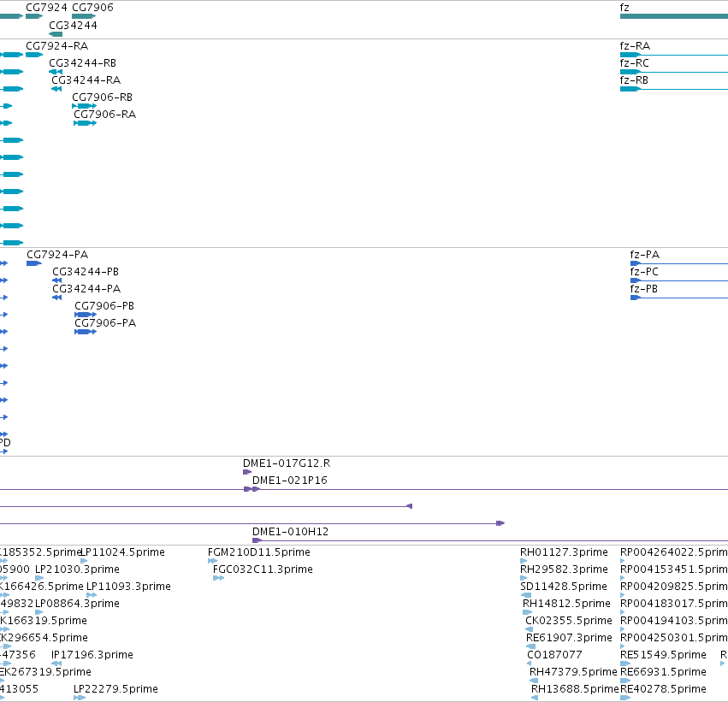This screenshot has width=728, height=702.
Task: Select the DME1-010H12 BAC clone
Action: [290, 532]
